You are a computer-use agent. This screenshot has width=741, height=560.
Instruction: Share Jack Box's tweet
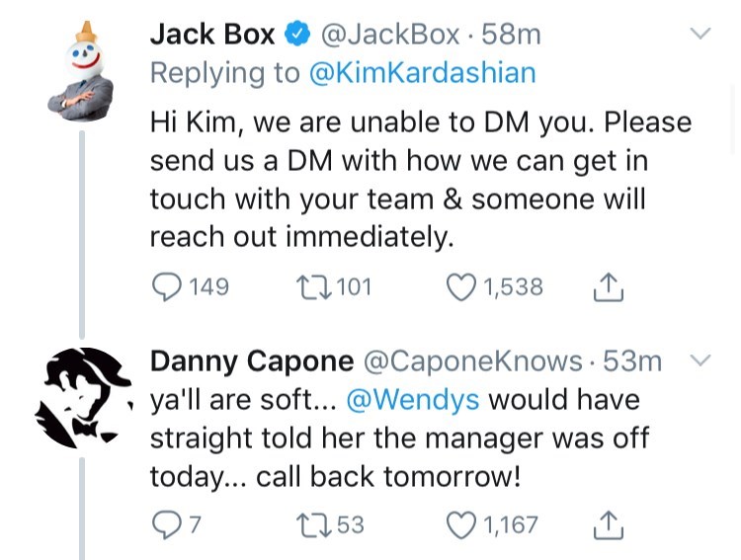pos(609,287)
